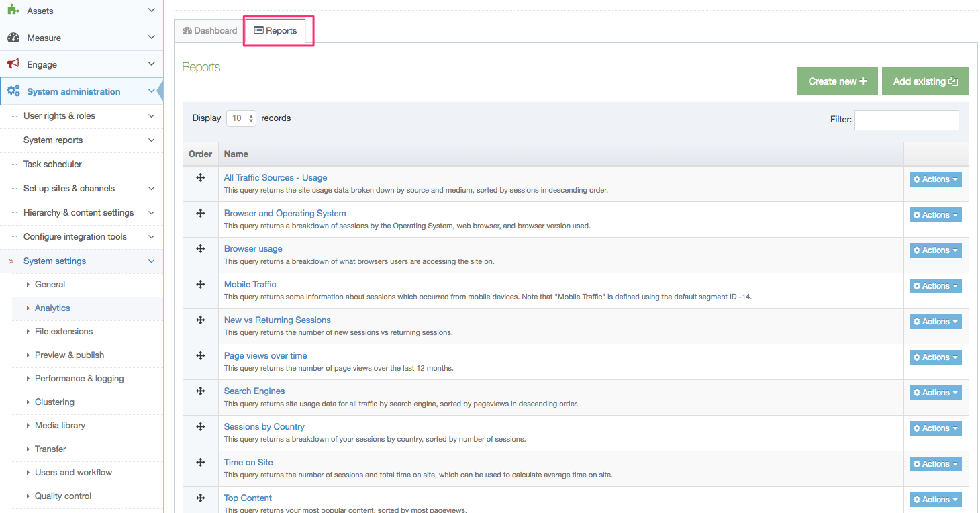The image size is (980, 513).
Task: Click the move handle for Time on Site
Action: (x=200, y=462)
